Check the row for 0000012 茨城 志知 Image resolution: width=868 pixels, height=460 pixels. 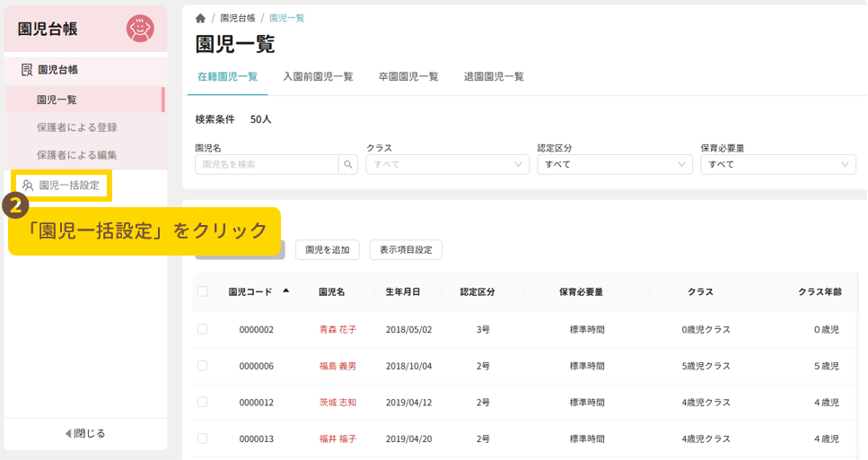pos(203,402)
